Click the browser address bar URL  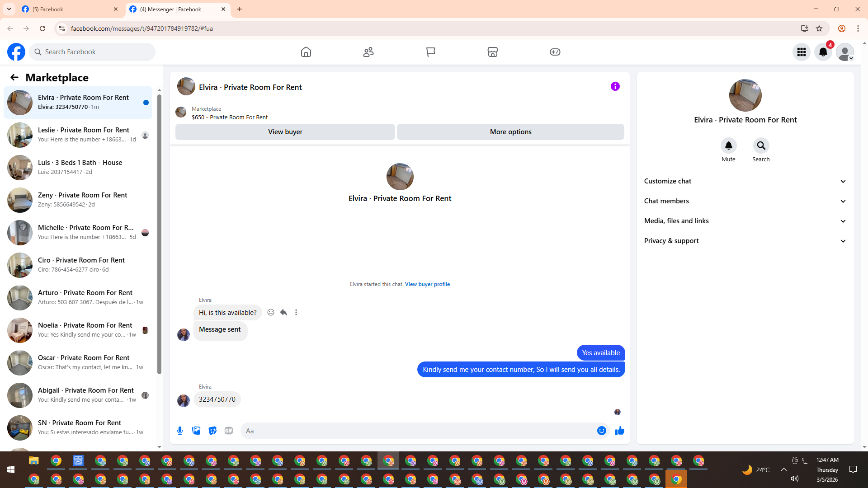click(142, 28)
